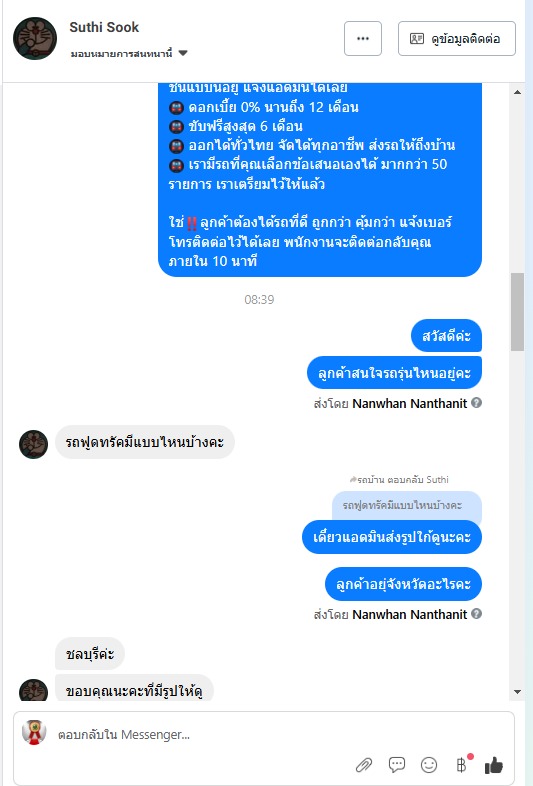Expand the conversation assignment dropdown arrow
Viewport: 533px width, 786px height.
point(183,53)
